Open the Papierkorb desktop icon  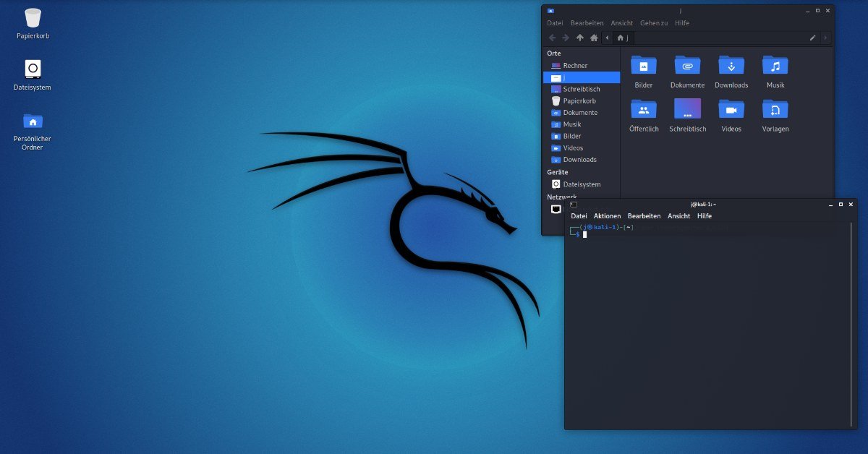33,23
